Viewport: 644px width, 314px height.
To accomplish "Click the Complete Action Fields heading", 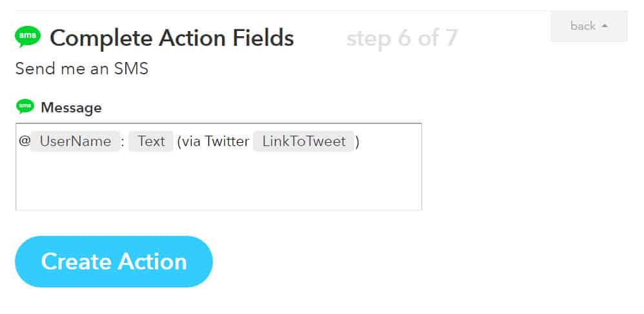I will click(x=172, y=39).
